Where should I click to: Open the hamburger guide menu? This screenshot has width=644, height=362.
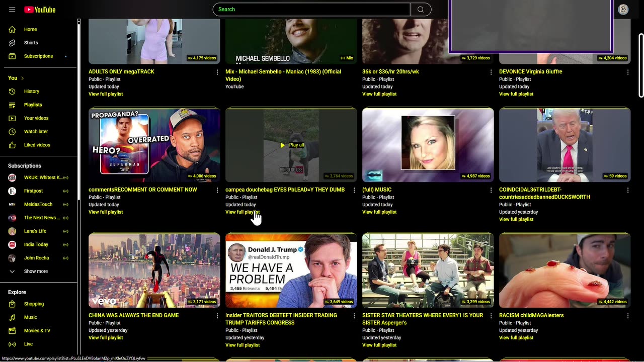[12, 10]
